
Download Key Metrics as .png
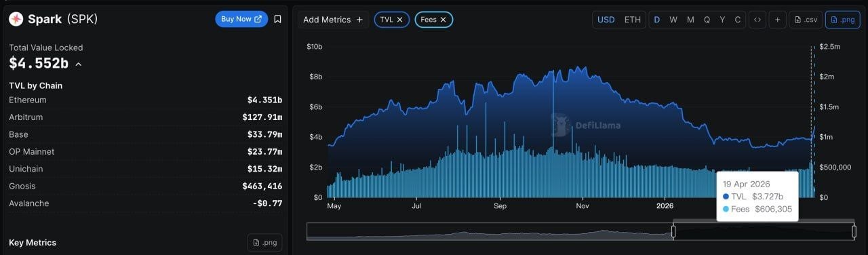point(264,242)
